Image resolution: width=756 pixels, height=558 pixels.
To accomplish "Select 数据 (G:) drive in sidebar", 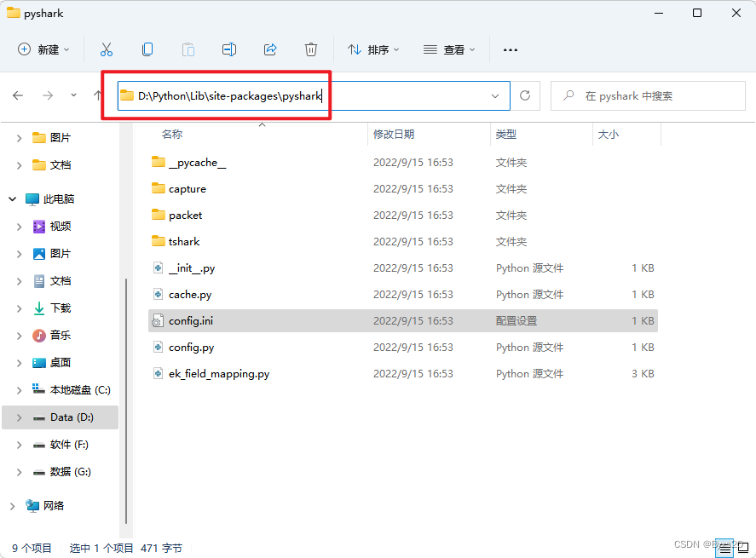I will 61,472.
